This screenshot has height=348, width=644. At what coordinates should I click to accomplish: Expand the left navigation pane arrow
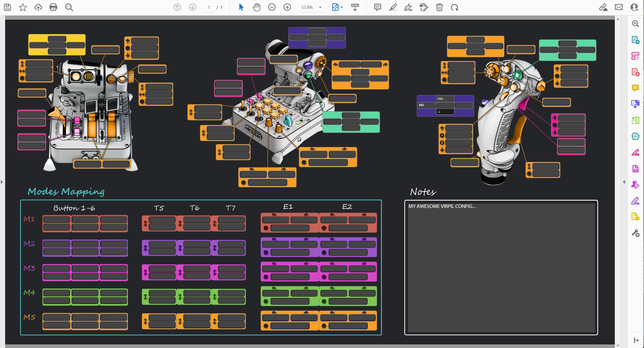click(2, 182)
